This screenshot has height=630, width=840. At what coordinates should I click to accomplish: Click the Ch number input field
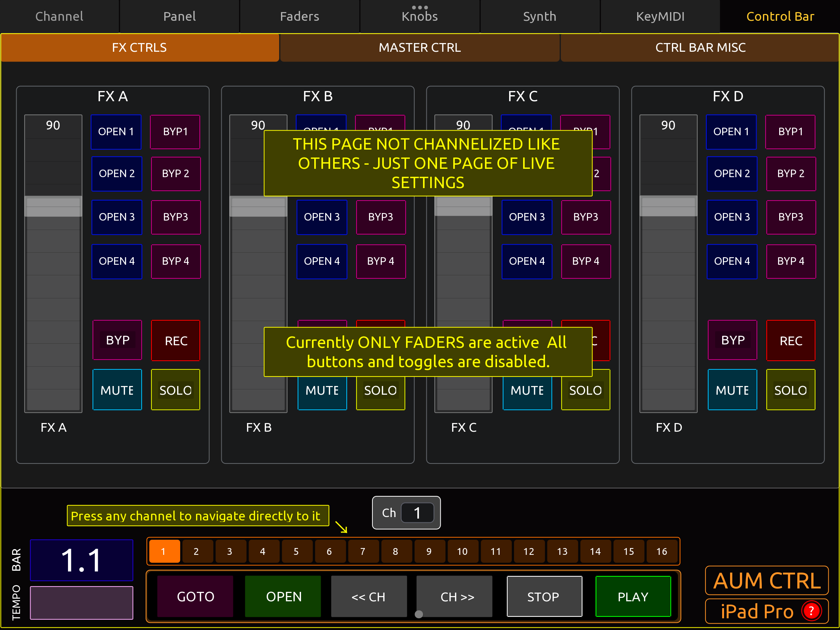pyautogui.click(x=417, y=513)
